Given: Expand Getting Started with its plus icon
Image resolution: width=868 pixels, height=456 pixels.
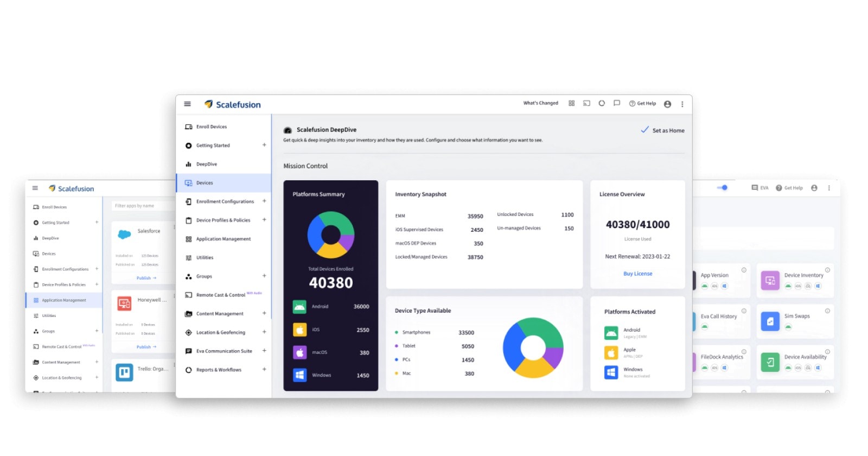Looking at the screenshot, I should [264, 145].
